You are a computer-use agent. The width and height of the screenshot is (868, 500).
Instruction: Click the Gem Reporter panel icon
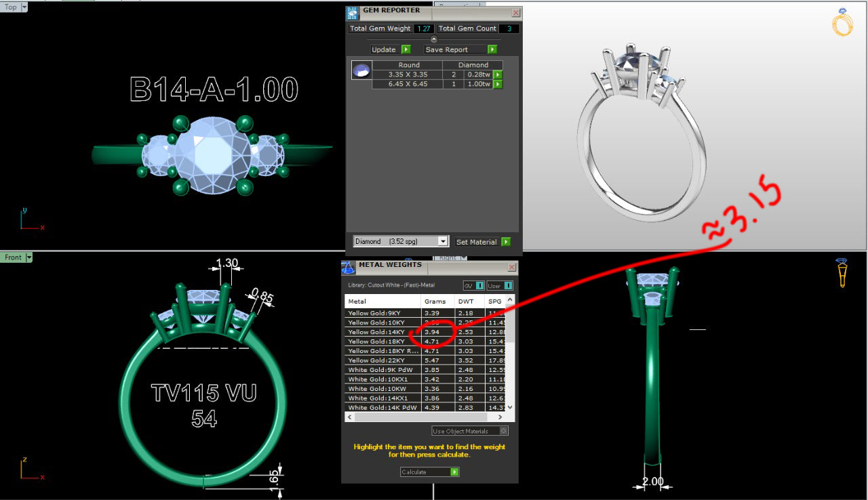pyautogui.click(x=352, y=12)
